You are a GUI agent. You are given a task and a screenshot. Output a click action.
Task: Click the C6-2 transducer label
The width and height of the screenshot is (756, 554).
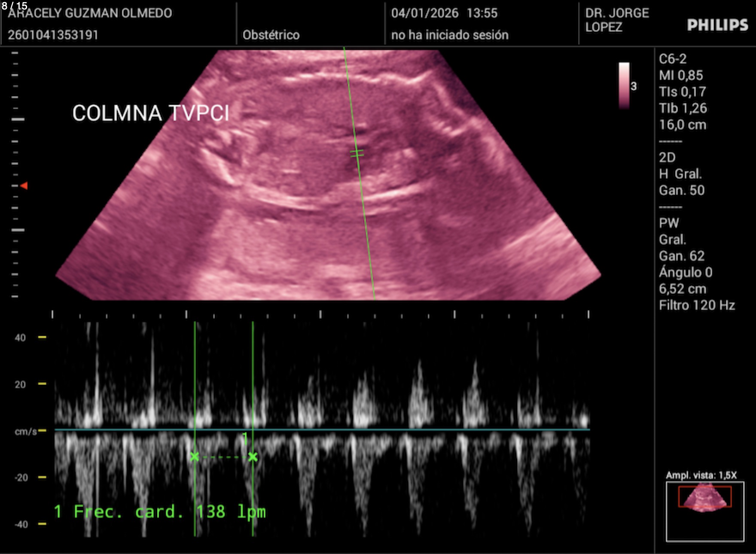point(673,59)
